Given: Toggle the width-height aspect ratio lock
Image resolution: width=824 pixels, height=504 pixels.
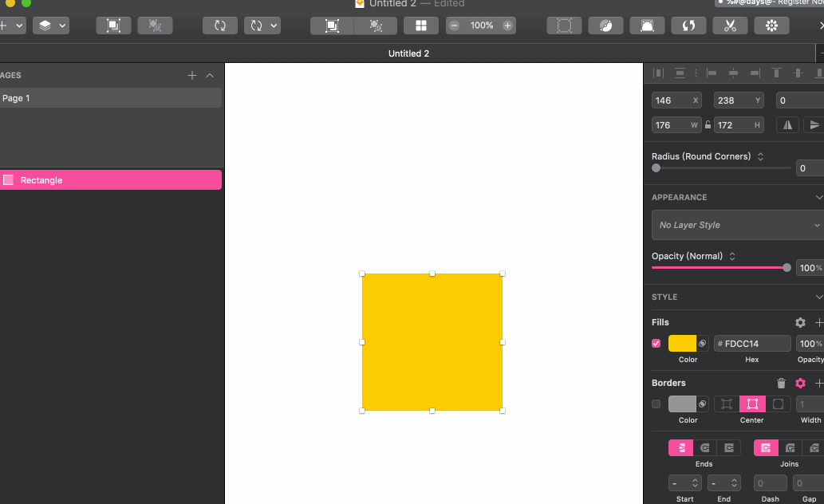Looking at the screenshot, I should pos(708,125).
